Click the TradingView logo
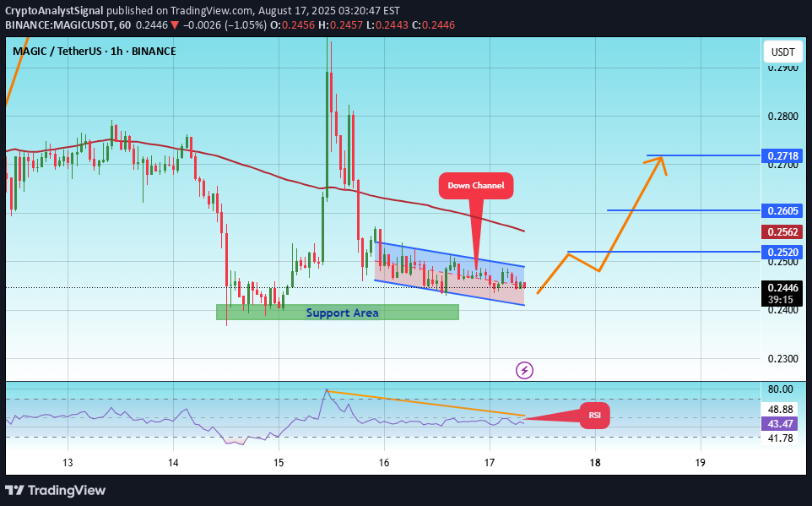 [56, 491]
